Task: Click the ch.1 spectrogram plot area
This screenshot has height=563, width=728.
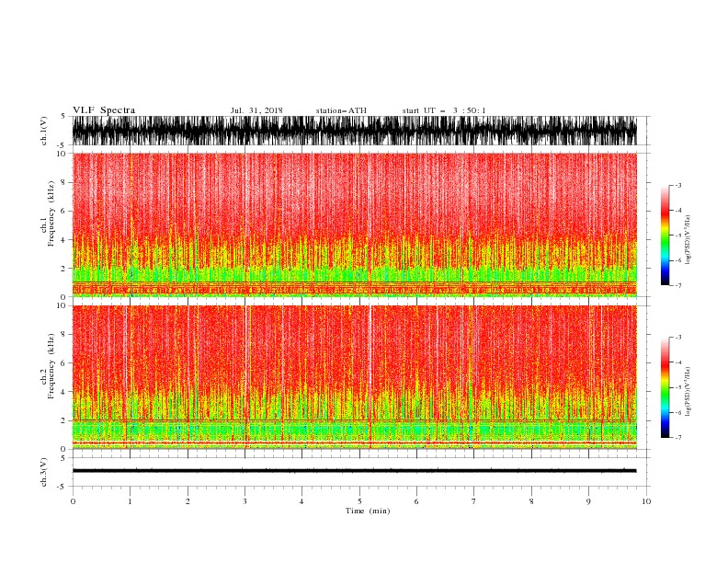Action: [355, 224]
